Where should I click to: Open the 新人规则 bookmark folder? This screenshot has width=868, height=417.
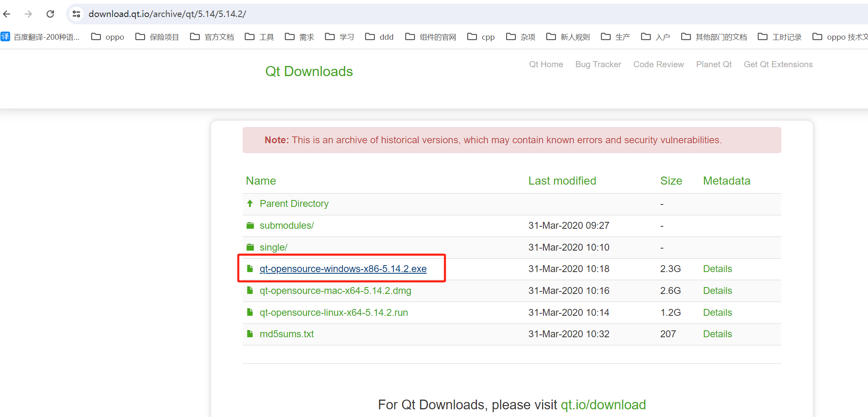click(x=568, y=37)
